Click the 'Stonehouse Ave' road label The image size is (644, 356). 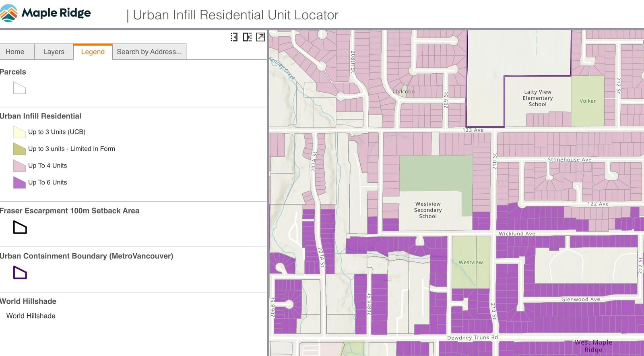pos(570,160)
